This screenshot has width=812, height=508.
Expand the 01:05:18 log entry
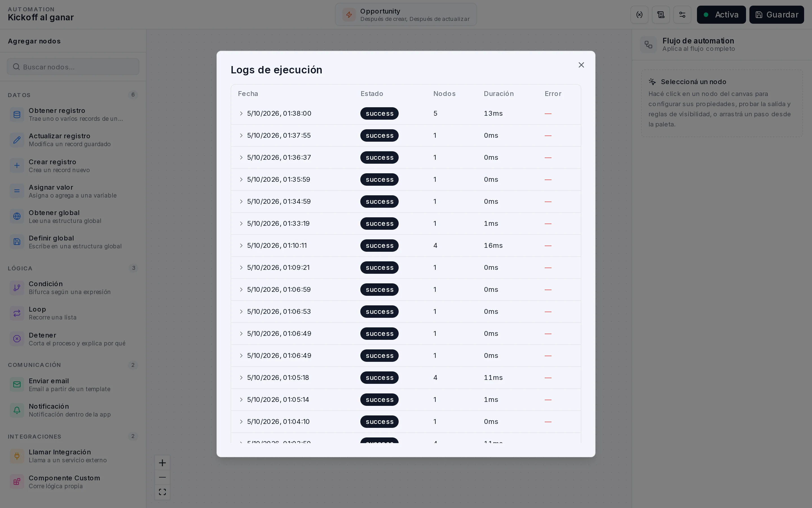point(241,378)
